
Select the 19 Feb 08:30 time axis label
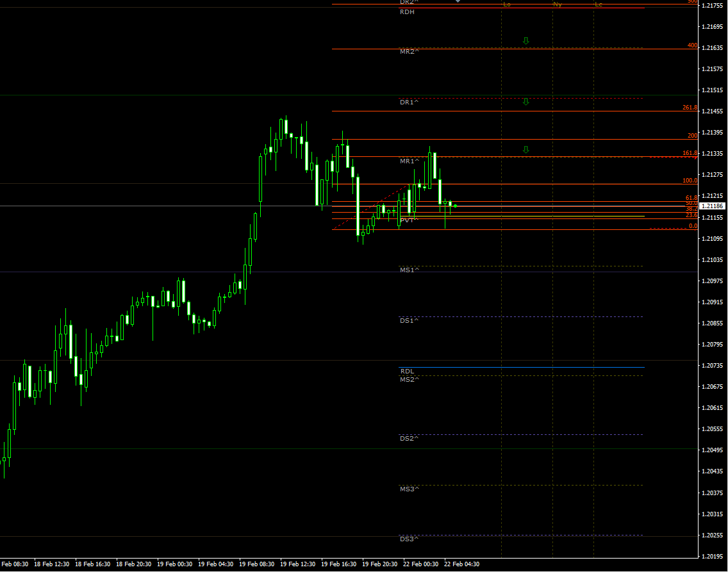point(256,564)
